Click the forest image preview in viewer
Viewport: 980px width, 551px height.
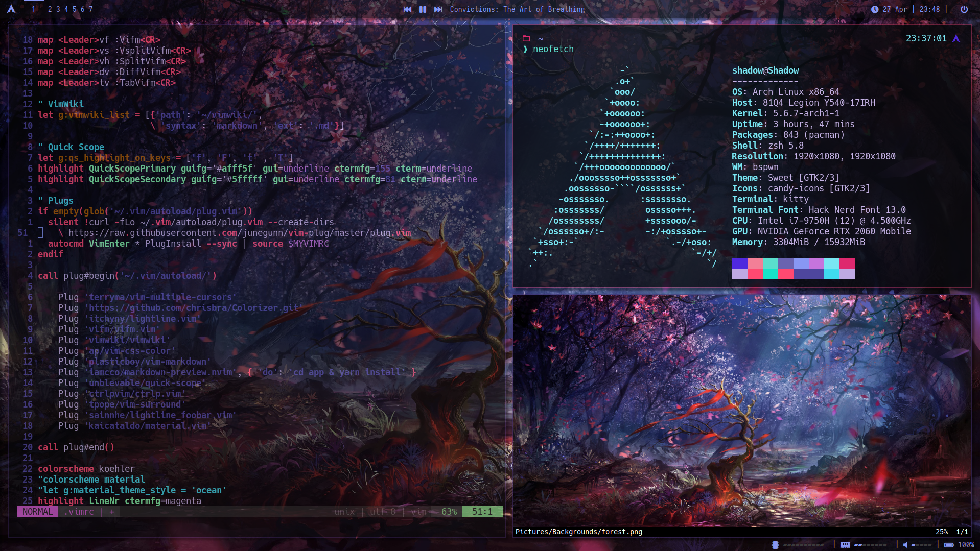coord(742,411)
